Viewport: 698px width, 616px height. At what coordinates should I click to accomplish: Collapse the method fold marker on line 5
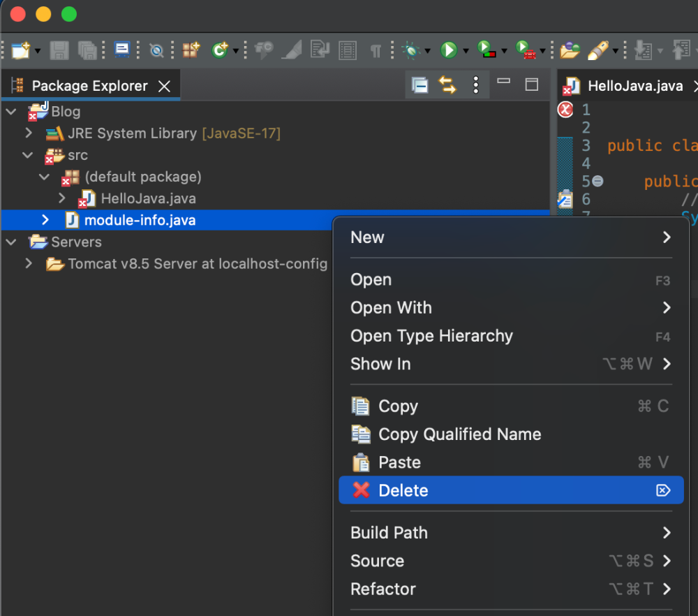coord(597,181)
